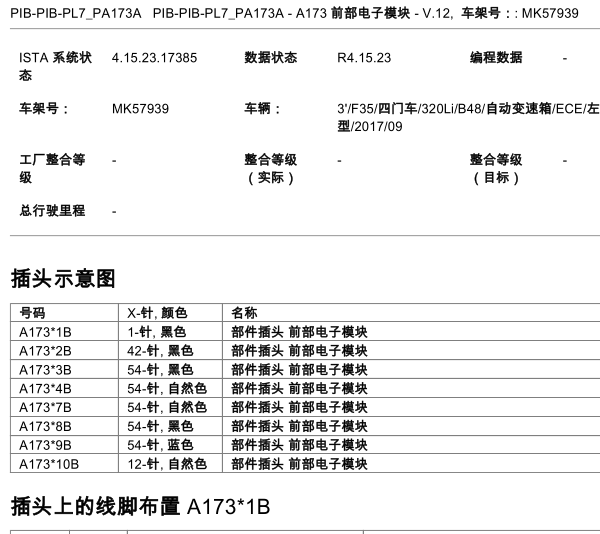Click the 插头示意图 heading

(63, 278)
